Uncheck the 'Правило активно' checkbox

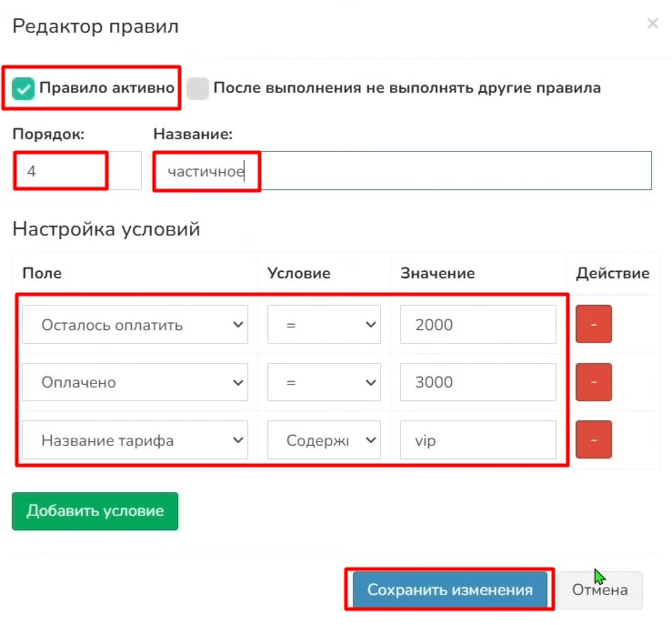(24, 88)
